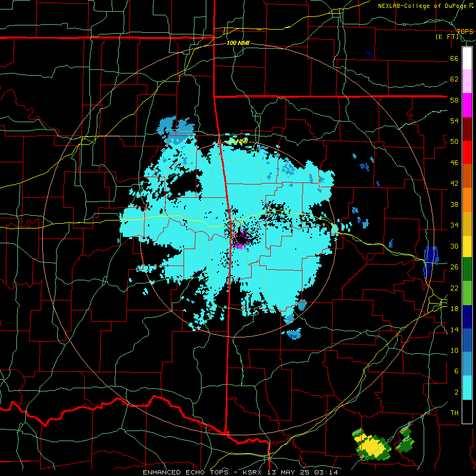Select the dark red legend swatch
This screenshot has width=476, height=476.
[467, 129]
